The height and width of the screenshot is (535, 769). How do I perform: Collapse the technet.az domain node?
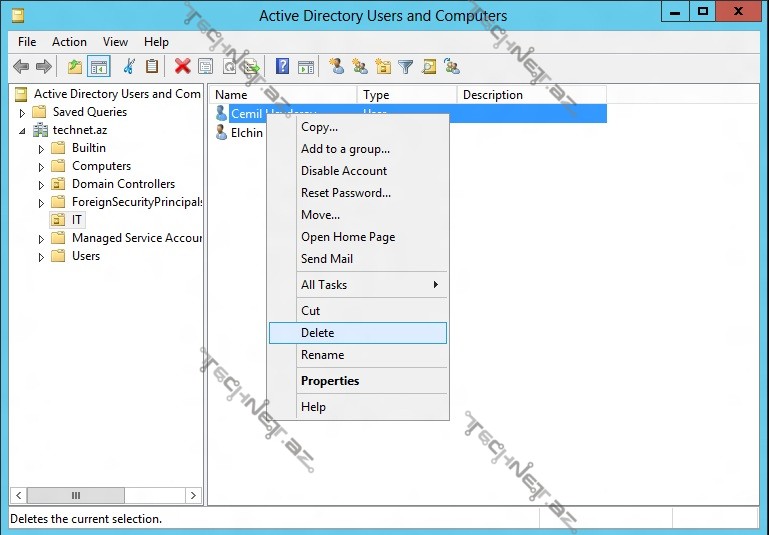(x=22, y=131)
